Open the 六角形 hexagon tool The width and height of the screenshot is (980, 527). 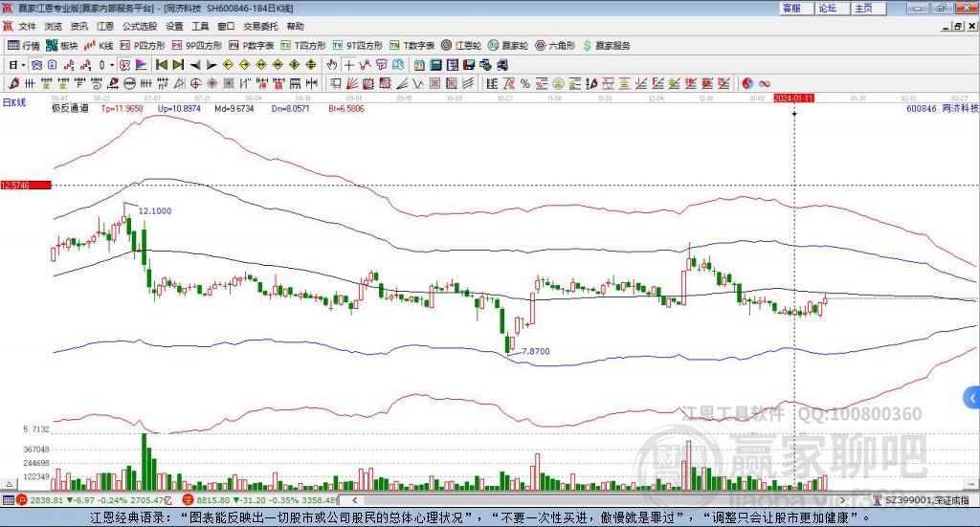pos(555,46)
